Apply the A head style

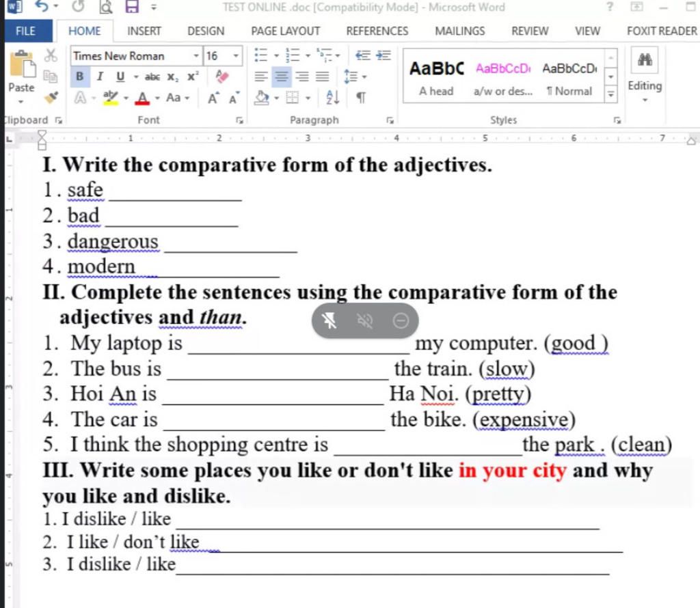click(x=436, y=78)
